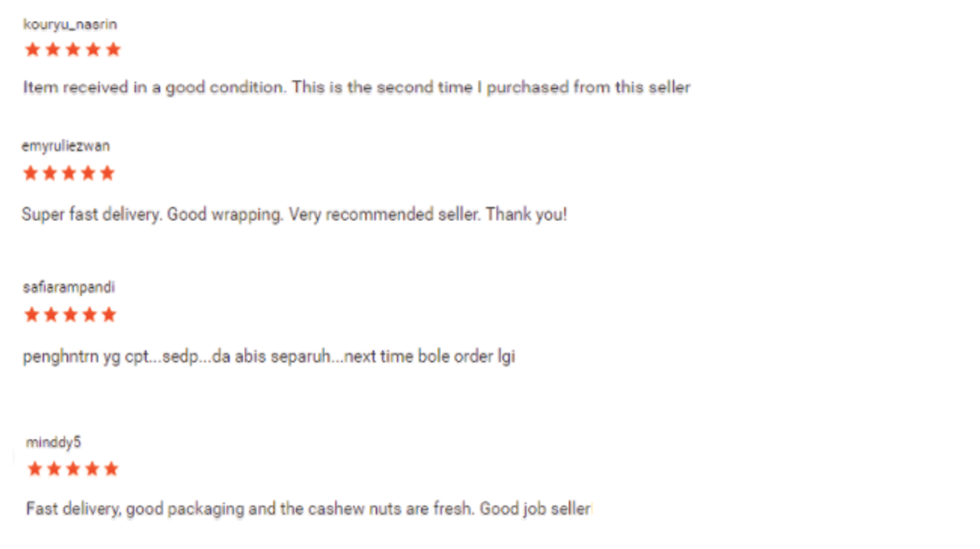Select the last star under emyruliezwan
980x549 pixels.
107,173
